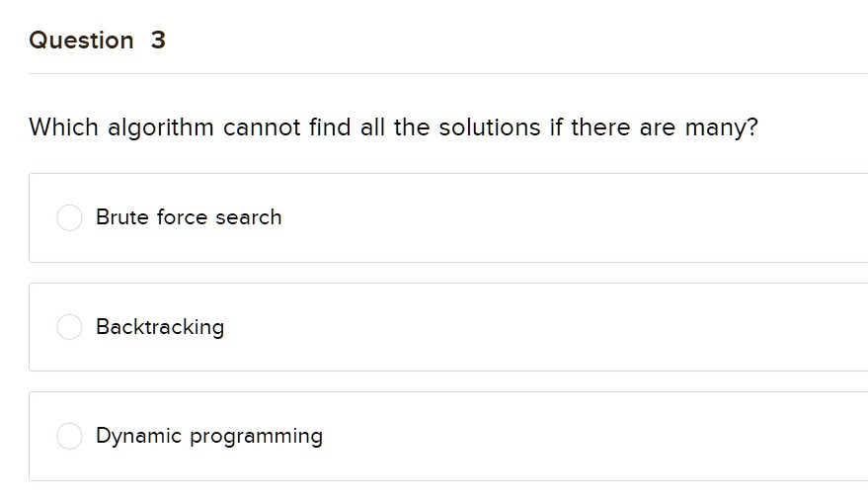The width and height of the screenshot is (868, 502).
Task: Click the 'Brute force search' answer text
Action: 189,217
